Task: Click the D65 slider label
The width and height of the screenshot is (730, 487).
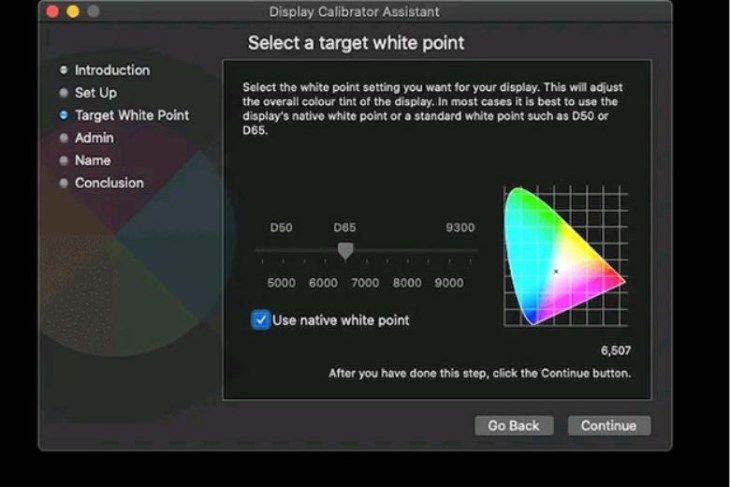Action: (345, 228)
